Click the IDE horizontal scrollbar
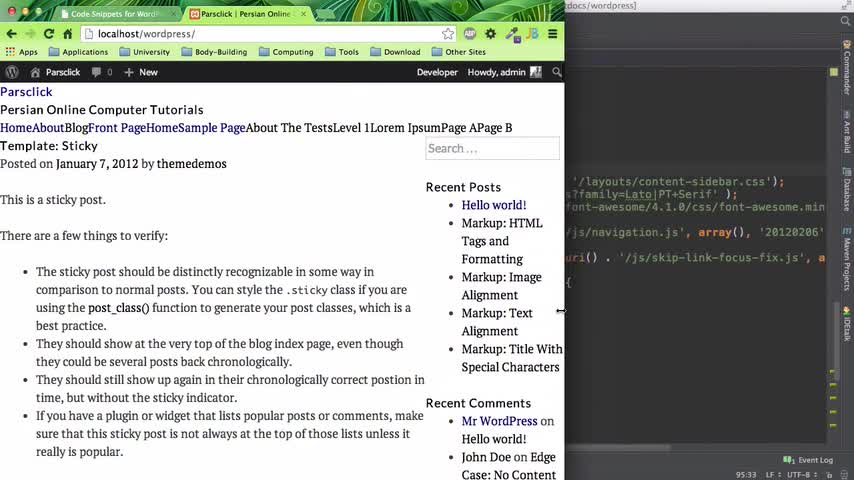 pos(618,447)
